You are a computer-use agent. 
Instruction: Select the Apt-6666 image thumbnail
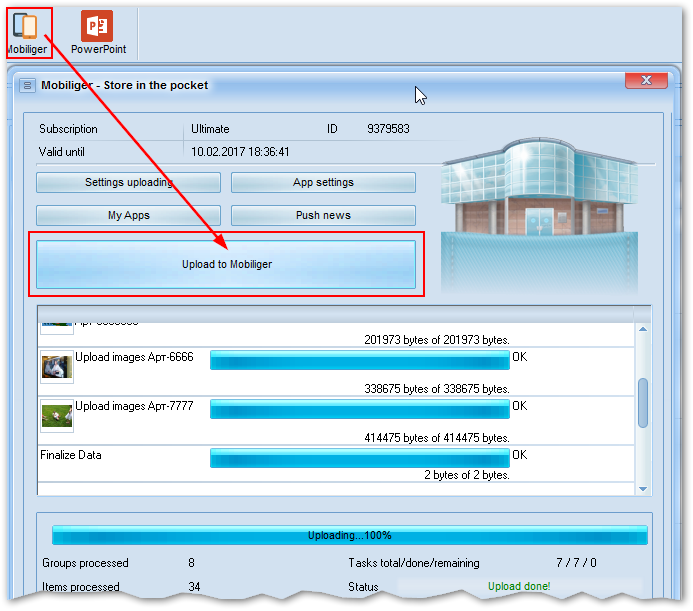click(56, 367)
